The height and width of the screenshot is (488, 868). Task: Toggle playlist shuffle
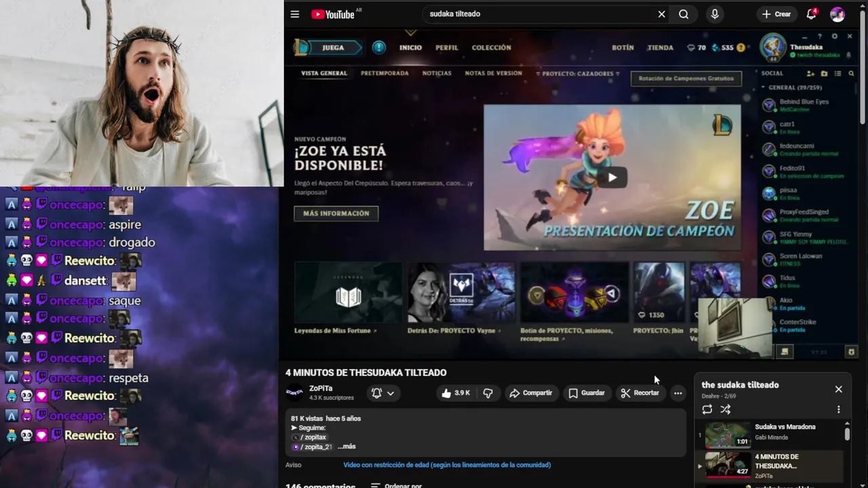tap(726, 409)
